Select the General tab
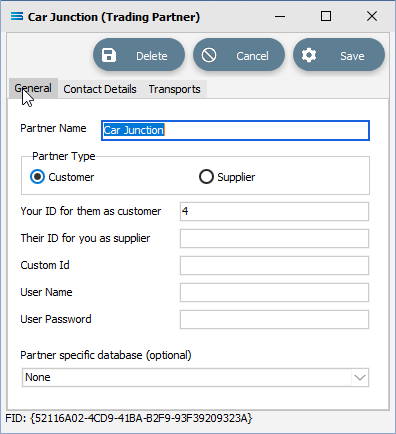 33,88
